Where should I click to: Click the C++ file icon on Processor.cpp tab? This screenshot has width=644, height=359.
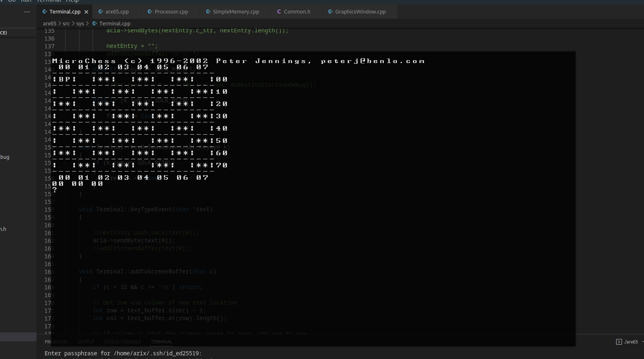[150, 12]
